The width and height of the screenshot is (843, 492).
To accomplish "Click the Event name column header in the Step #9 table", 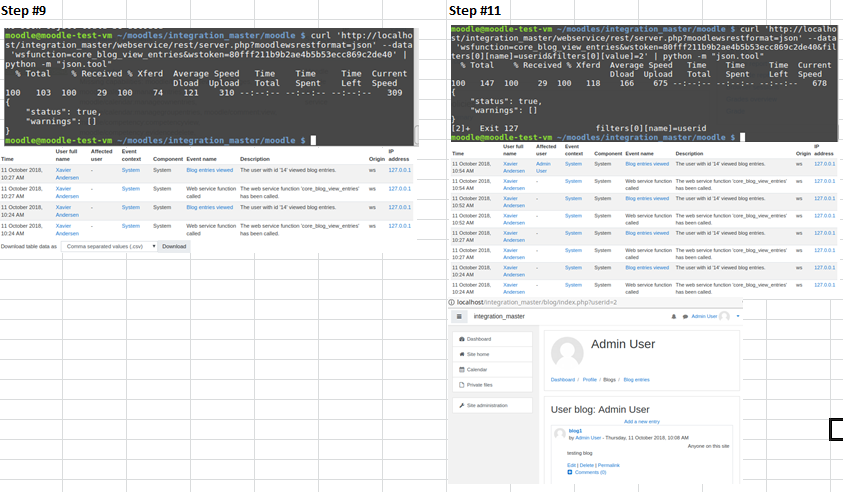I will pos(202,159).
